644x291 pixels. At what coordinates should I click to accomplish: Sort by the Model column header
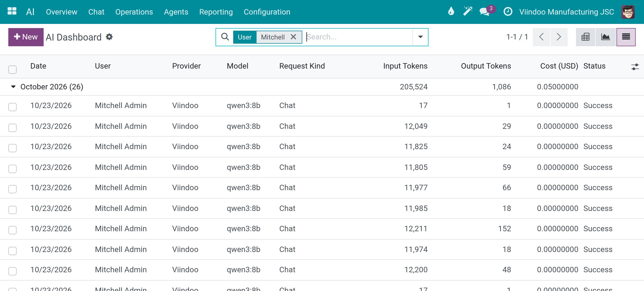tap(237, 66)
